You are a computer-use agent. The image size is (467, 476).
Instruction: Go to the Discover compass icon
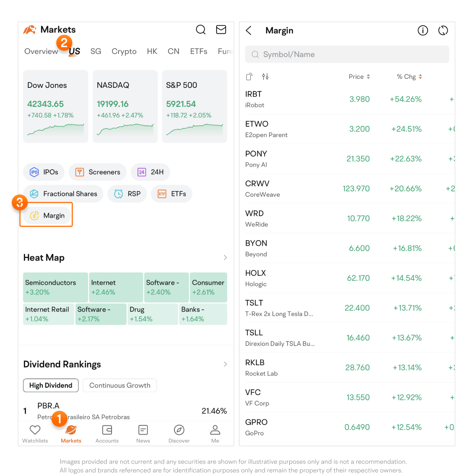[x=179, y=433]
